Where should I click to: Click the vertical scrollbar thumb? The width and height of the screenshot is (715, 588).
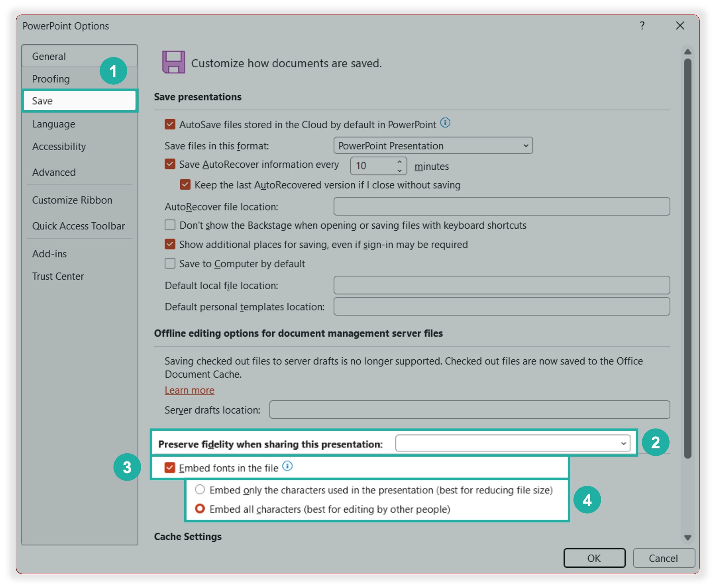687,259
